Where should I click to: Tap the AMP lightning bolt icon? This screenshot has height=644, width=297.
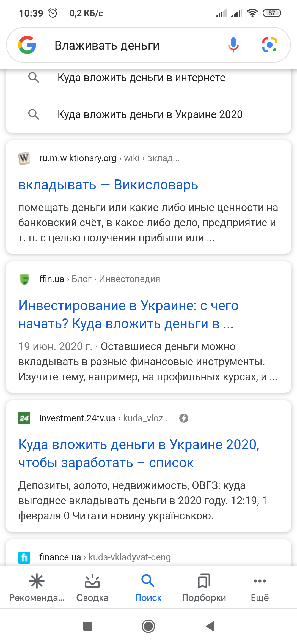[x=184, y=418]
